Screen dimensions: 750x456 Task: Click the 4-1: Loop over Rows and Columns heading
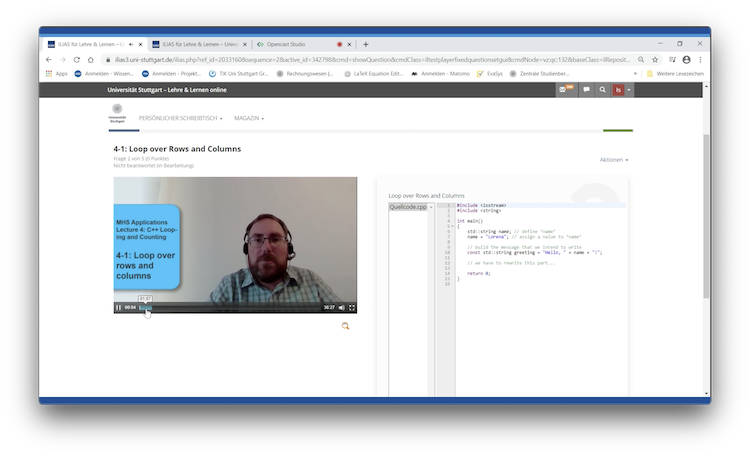click(x=177, y=149)
